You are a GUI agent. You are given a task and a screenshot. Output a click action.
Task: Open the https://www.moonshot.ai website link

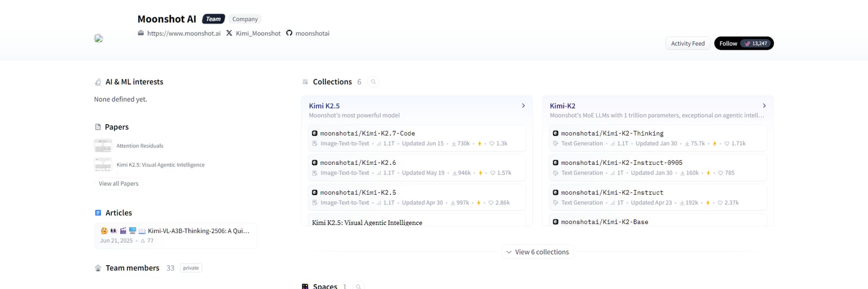[x=184, y=33]
